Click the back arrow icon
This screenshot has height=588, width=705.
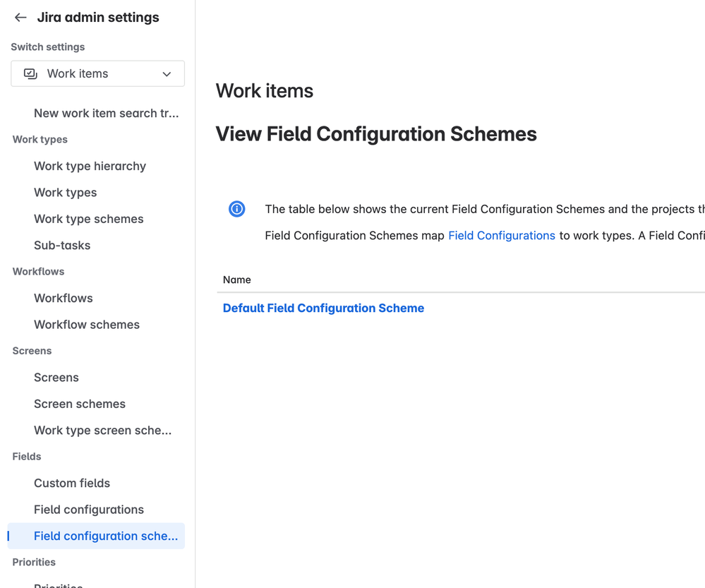20,18
